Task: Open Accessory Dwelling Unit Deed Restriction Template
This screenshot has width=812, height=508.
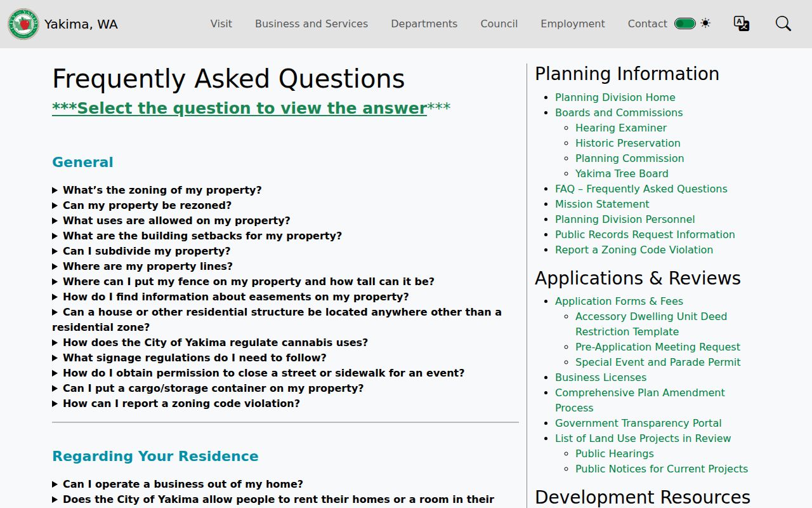Action: 652,324
